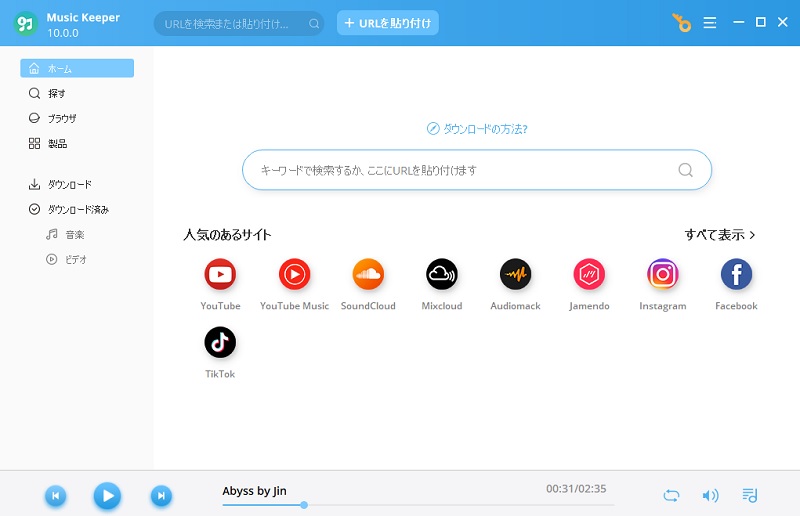The image size is (800, 516).
Task: Open the SoundCloud site icon
Action: point(368,274)
